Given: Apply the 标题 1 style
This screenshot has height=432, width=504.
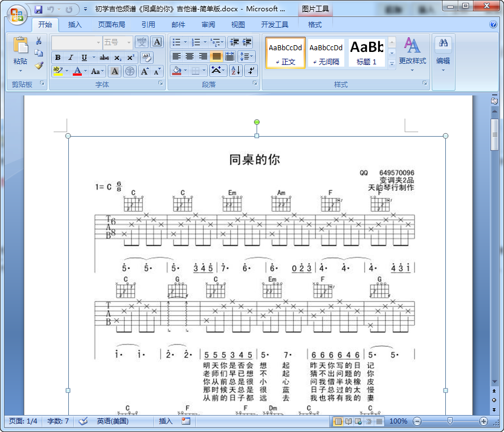Looking at the screenshot, I should click(365, 51).
